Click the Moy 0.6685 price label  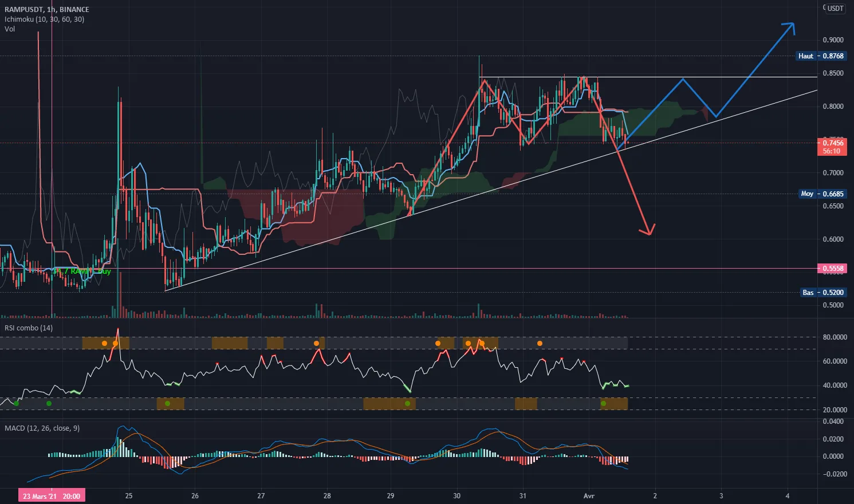tap(822, 194)
